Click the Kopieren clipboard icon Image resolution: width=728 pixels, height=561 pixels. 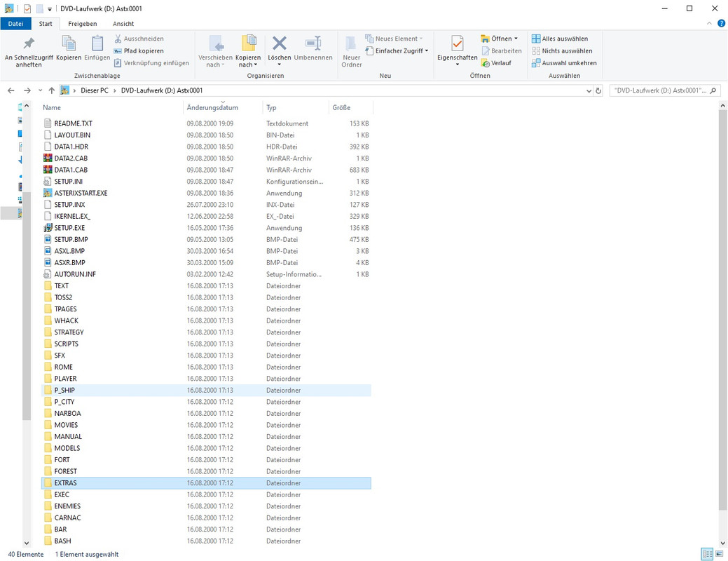click(69, 43)
